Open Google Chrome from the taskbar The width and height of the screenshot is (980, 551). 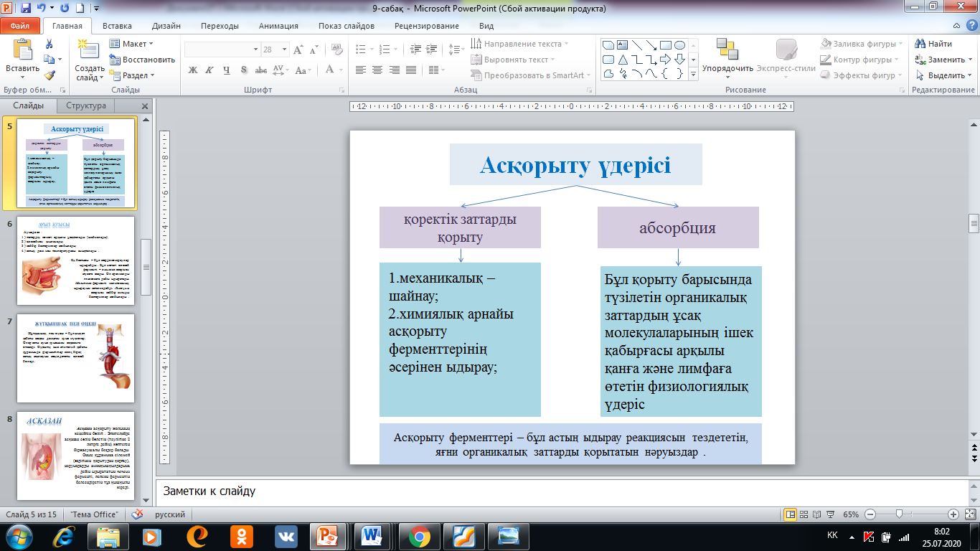(419, 536)
